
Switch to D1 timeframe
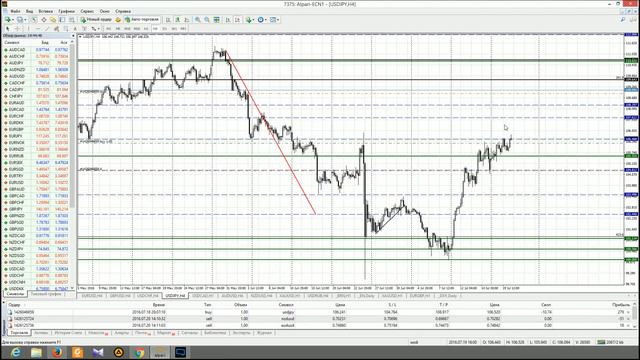point(164,29)
